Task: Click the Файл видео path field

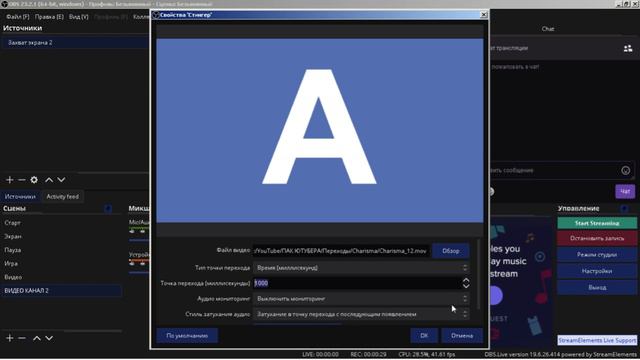Action: (341, 251)
